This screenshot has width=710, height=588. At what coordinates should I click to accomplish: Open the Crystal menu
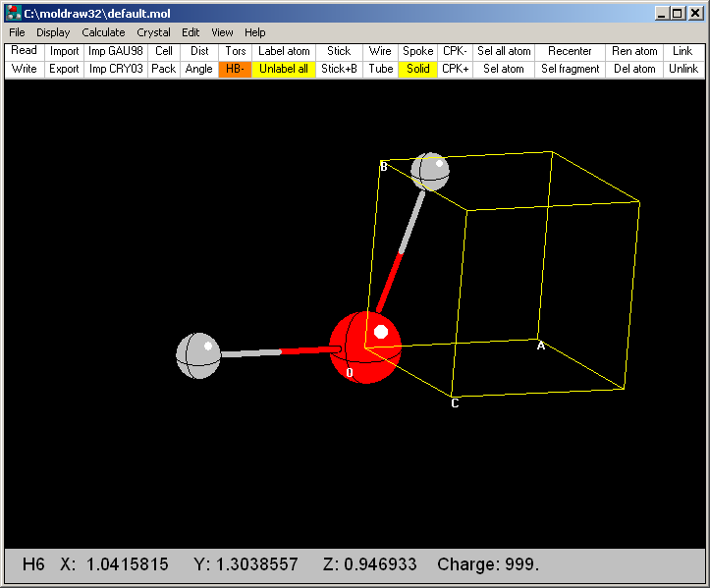(x=153, y=32)
